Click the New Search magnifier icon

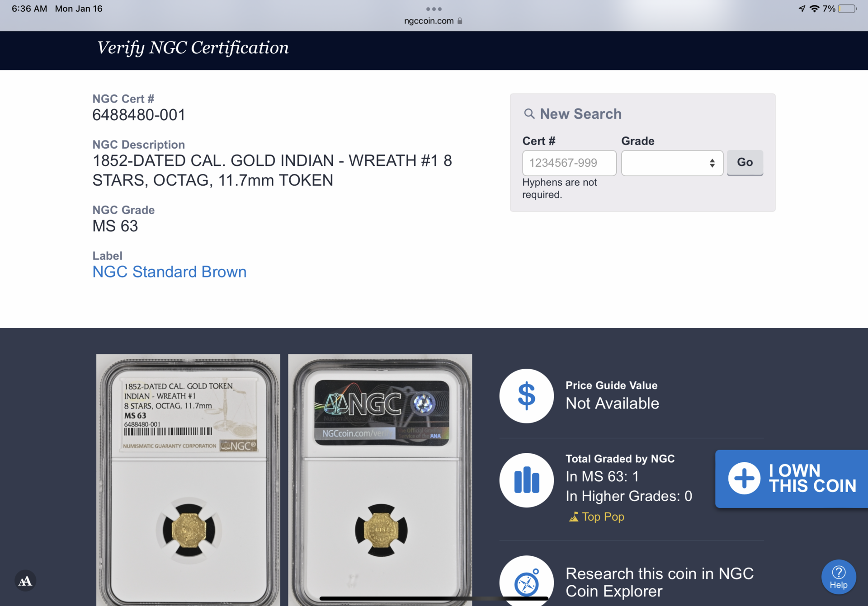[x=529, y=113]
